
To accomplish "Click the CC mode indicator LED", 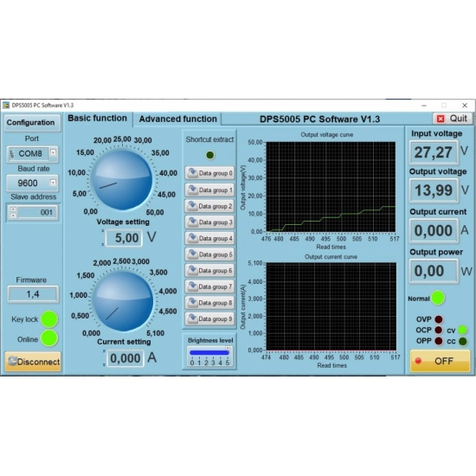I will (462, 341).
